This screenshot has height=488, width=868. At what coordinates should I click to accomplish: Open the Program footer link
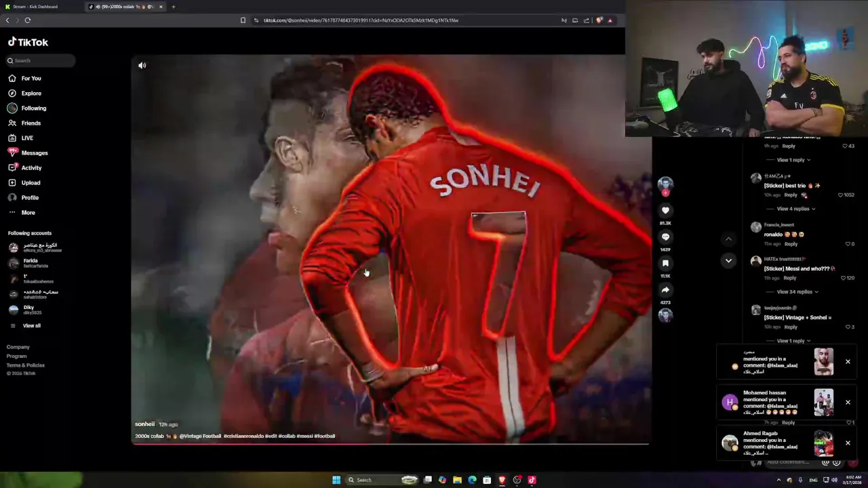click(x=17, y=357)
